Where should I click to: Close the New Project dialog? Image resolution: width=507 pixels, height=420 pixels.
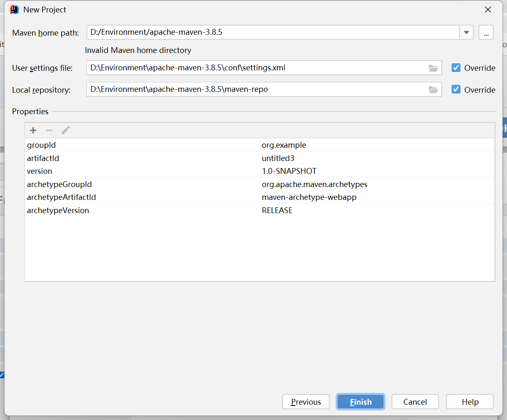pyautogui.click(x=488, y=10)
